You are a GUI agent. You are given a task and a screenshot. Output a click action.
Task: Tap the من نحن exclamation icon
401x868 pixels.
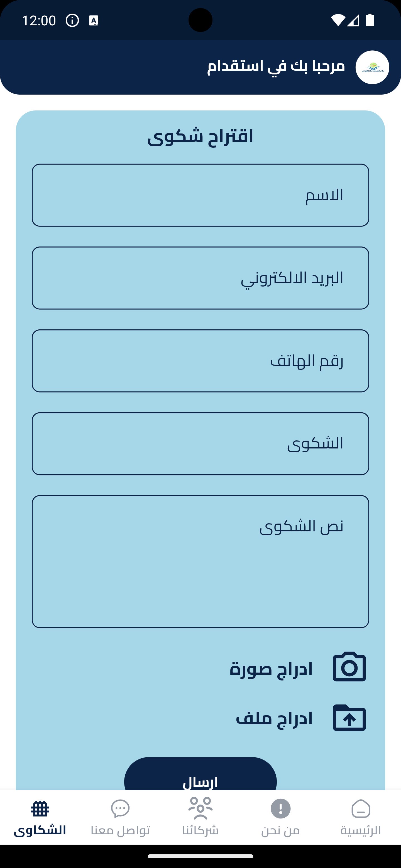[280, 808]
